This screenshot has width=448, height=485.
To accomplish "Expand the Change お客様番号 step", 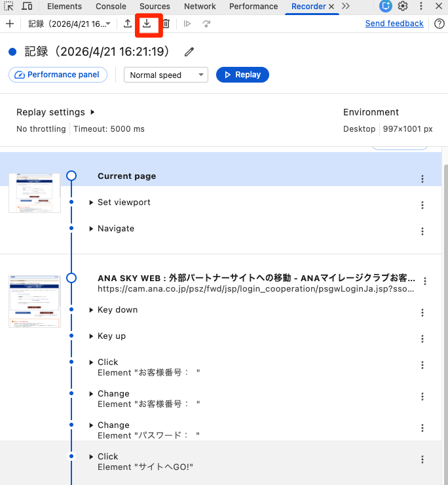I will coord(91,394).
